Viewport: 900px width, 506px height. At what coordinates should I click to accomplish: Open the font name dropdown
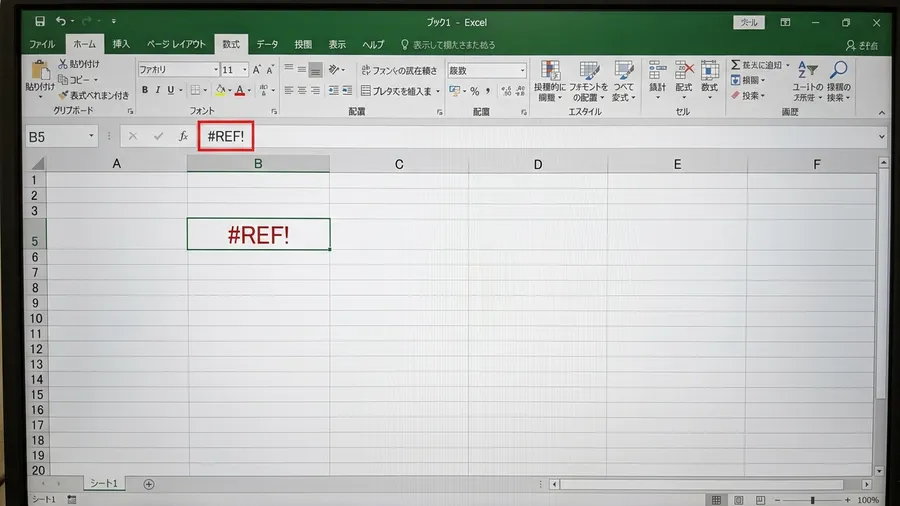coord(216,69)
